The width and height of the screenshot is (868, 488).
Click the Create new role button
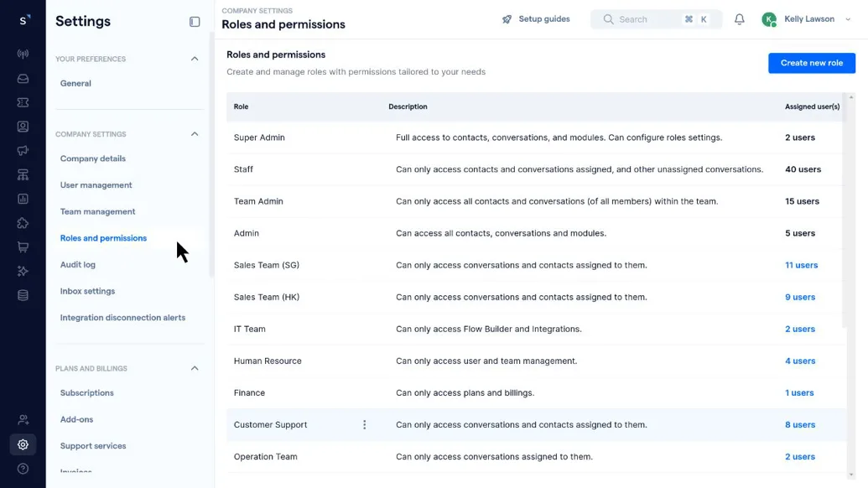point(812,63)
